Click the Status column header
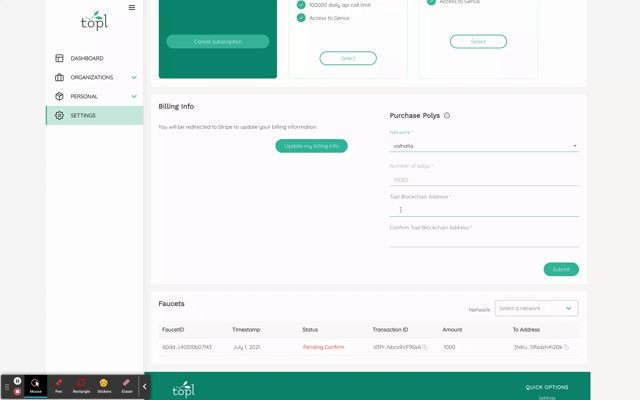Viewport: 640px width, 400px height. tap(310, 329)
